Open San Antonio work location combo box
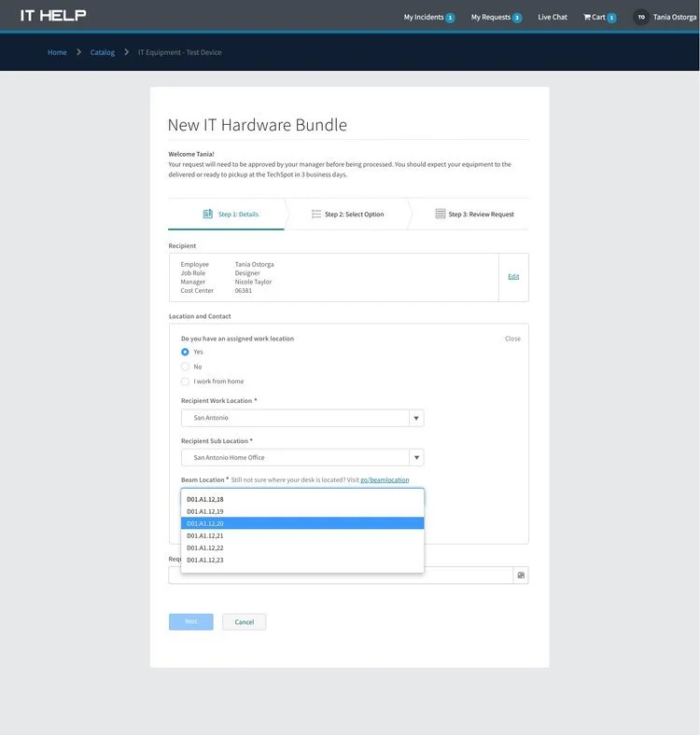Screen dimensions: 700x735 click(x=302, y=418)
